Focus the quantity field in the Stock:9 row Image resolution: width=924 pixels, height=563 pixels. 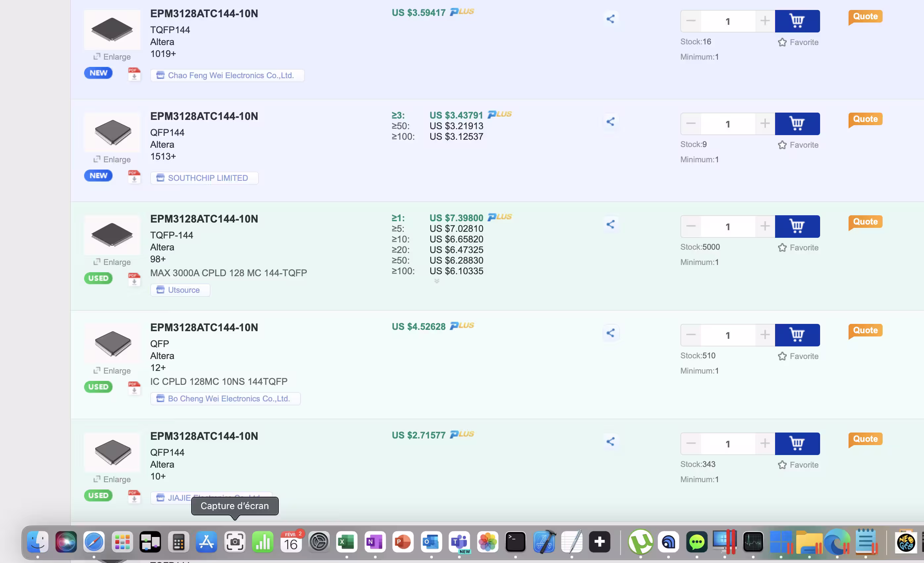pos(728,124)
